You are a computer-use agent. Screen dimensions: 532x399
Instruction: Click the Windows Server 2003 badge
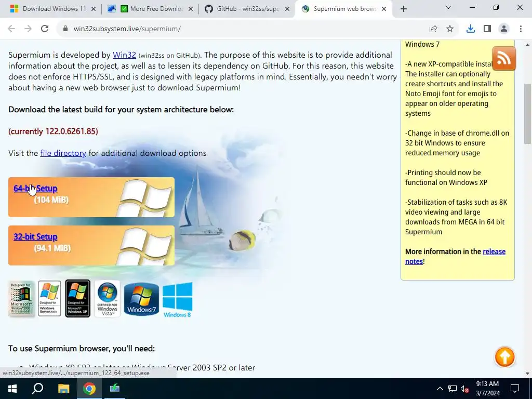coord(49,299)
